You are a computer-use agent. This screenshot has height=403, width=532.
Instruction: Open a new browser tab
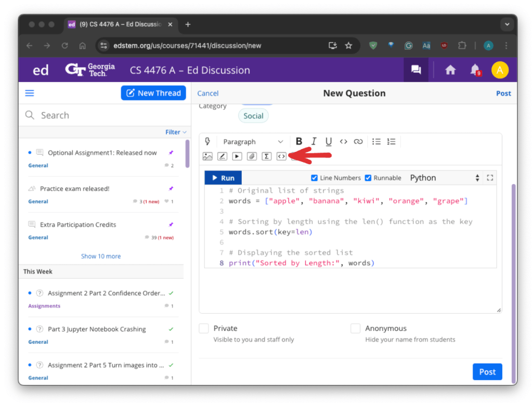click(188, 24)
